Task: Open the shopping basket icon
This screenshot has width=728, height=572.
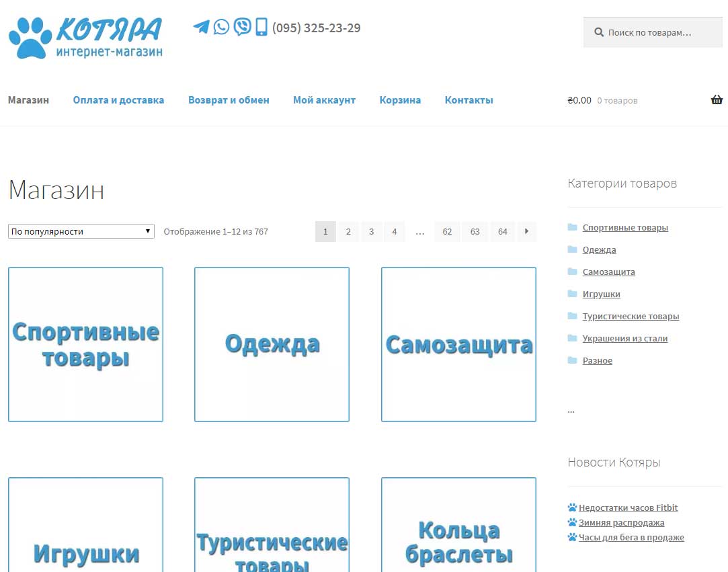Action: pos(717,100)
